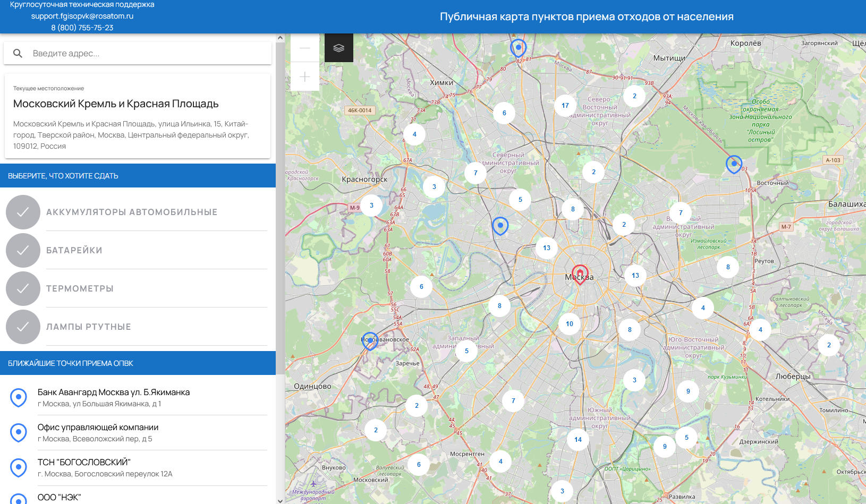866x504 pixels.
Task: Click the address search input field
Action: tap(149, 54)
